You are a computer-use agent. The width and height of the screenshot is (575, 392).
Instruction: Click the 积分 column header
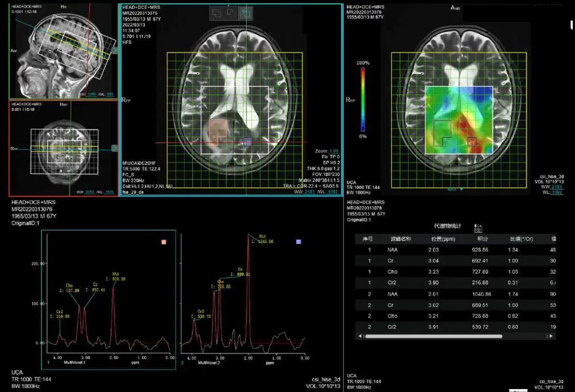482,239
